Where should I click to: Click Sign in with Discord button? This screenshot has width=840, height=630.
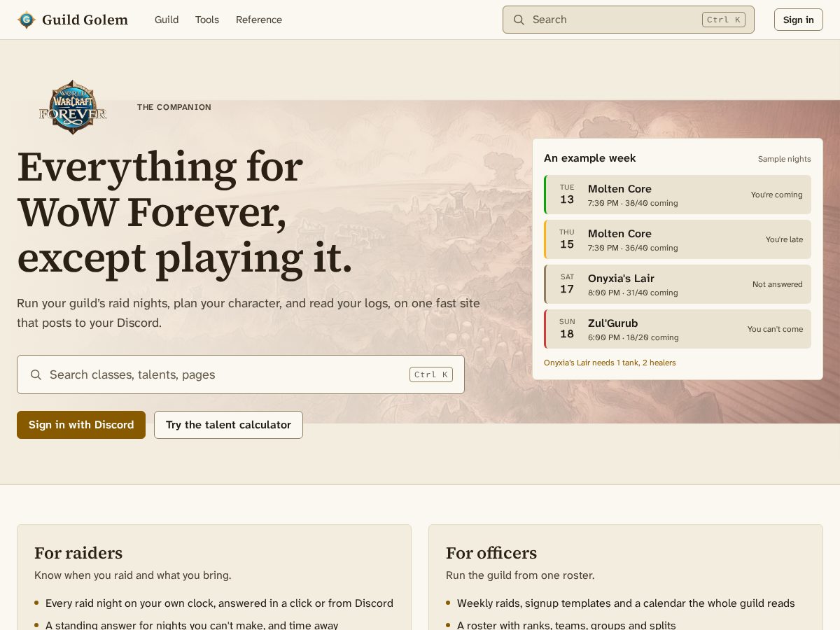(x=81, y=425)
